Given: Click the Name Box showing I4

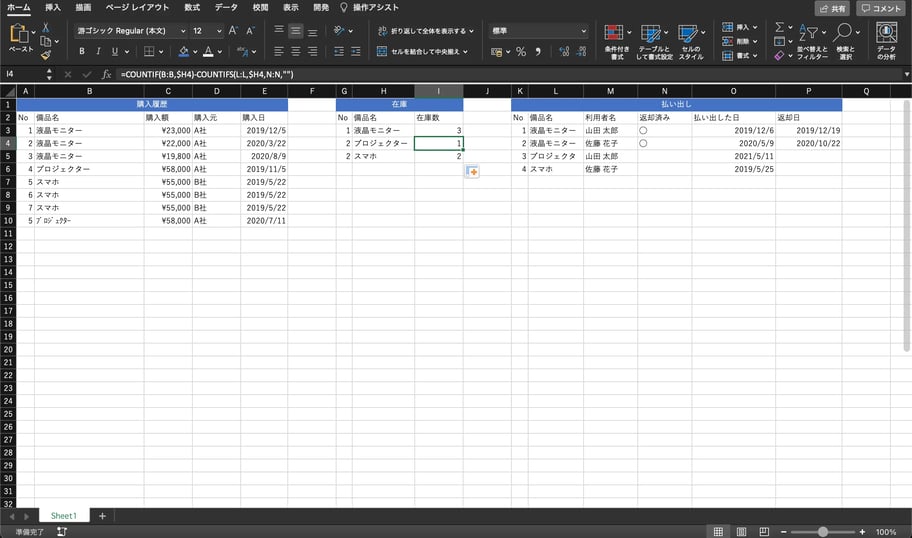Looking at the screenshot, I should pyautogui.click(x=22, y=74).
